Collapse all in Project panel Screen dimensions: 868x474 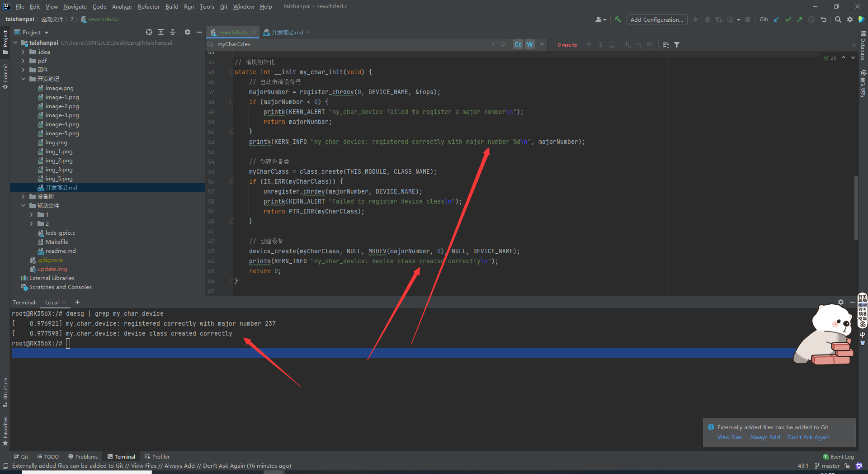pyautogui.click(x=173, y=32)
